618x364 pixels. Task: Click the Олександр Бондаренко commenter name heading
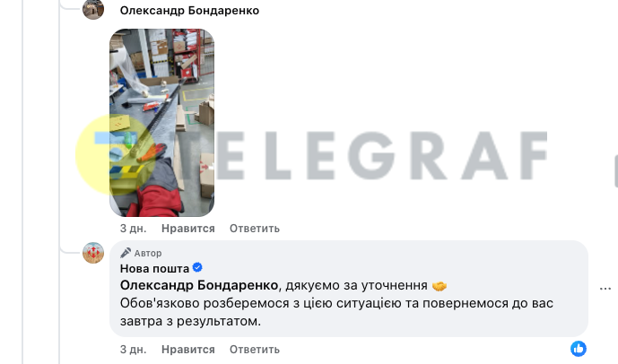click(x=189, y=11)
